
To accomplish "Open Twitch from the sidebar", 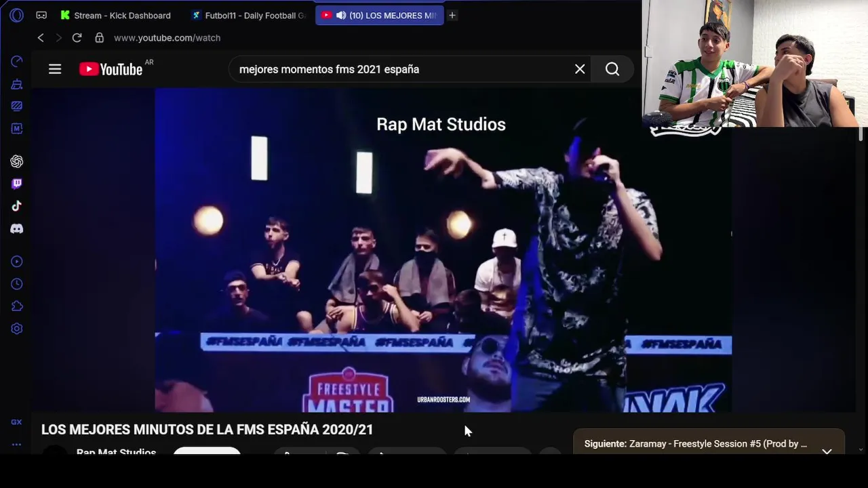I will coord(17,184).
